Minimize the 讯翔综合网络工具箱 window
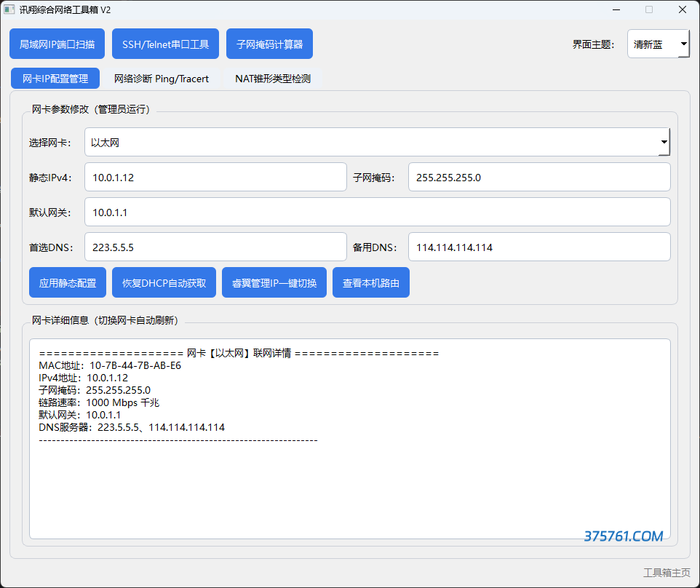This screenshot has height=588, width=700. click(616, 9)
